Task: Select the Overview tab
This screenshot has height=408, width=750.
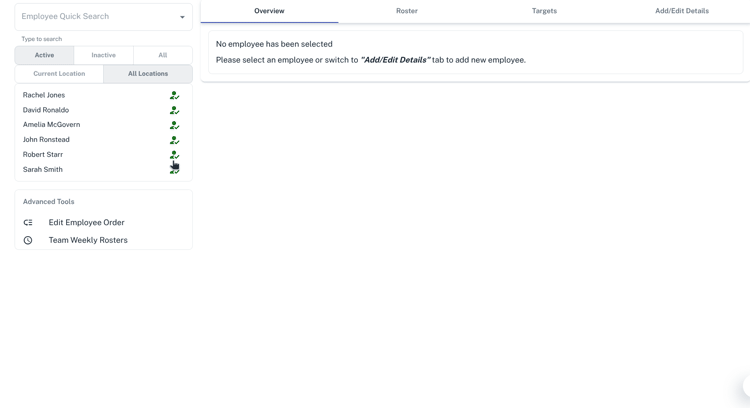Action: click(x=269, y=11)
